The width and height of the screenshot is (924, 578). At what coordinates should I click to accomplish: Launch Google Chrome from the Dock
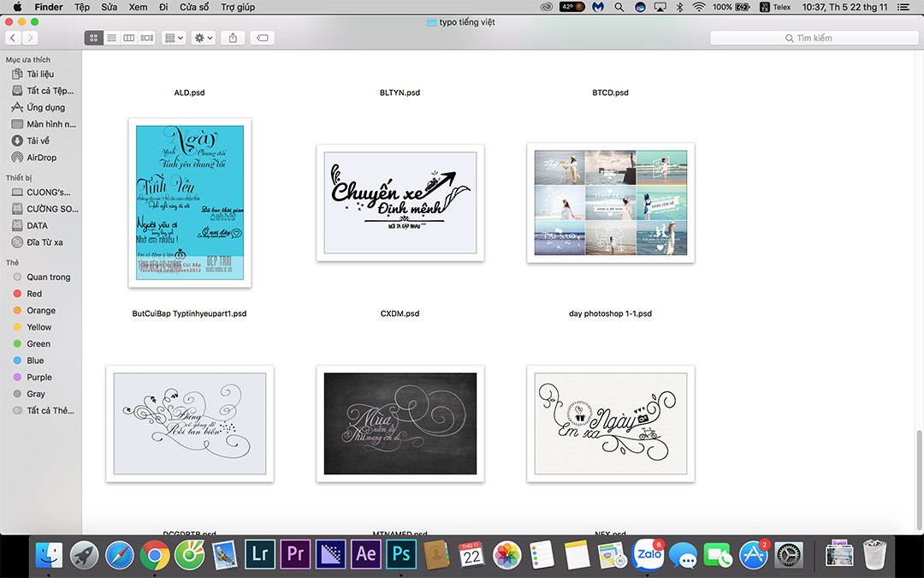pos(154,554)
